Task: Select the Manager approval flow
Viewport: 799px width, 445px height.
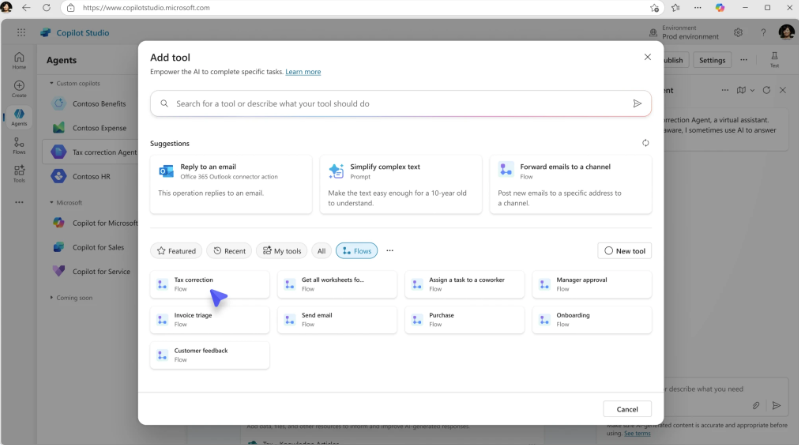Action: pyautogui.click(x=592, y=284)
